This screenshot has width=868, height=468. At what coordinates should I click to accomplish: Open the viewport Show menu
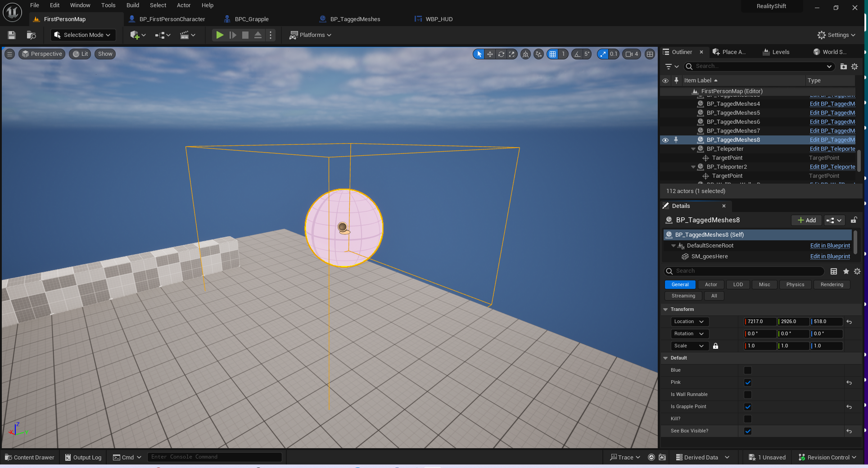pos(105,54)
